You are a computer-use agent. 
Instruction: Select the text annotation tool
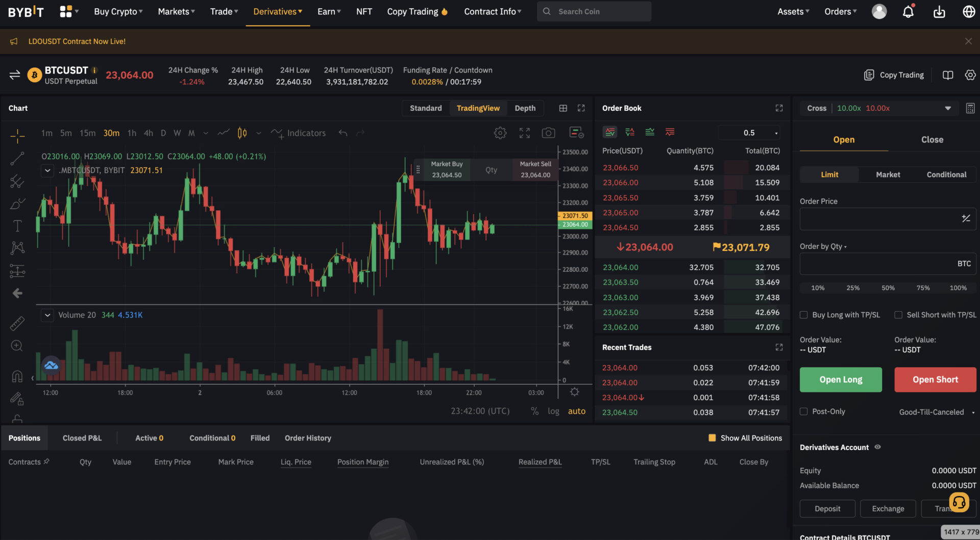click(x=17, y=225)
